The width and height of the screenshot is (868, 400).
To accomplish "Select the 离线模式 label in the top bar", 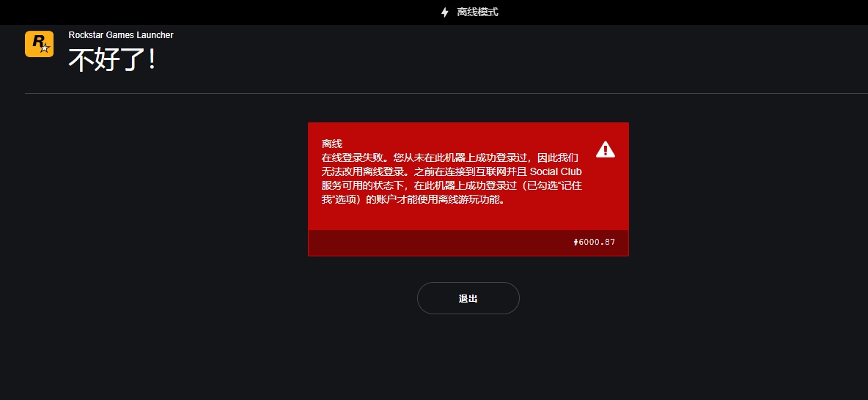I will (478, 12).
